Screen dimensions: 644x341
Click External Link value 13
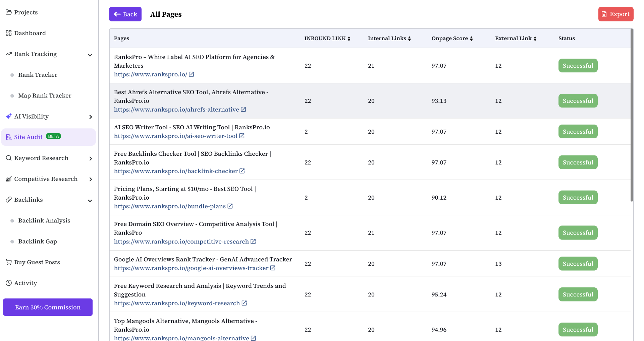[498, 264]
